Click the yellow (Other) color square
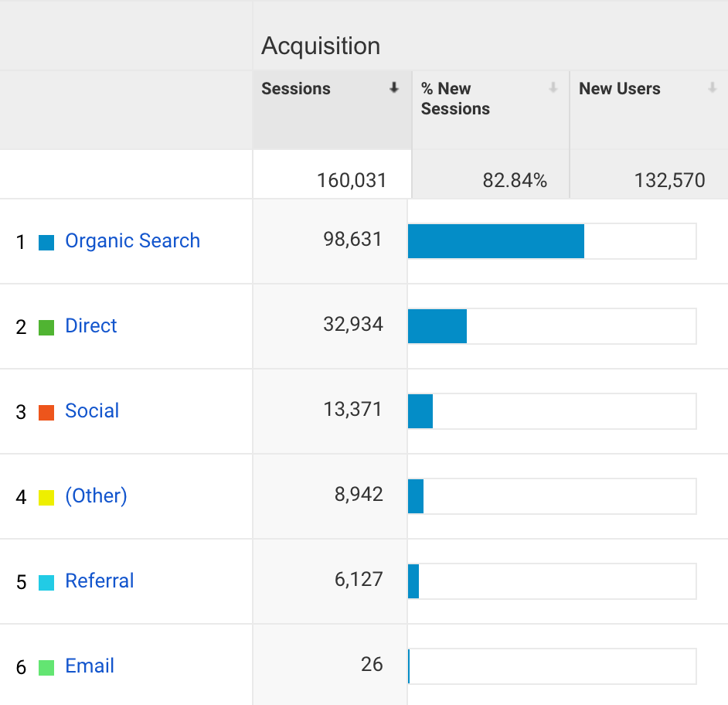Screen dimensions: 728x705 pos(46,497)
